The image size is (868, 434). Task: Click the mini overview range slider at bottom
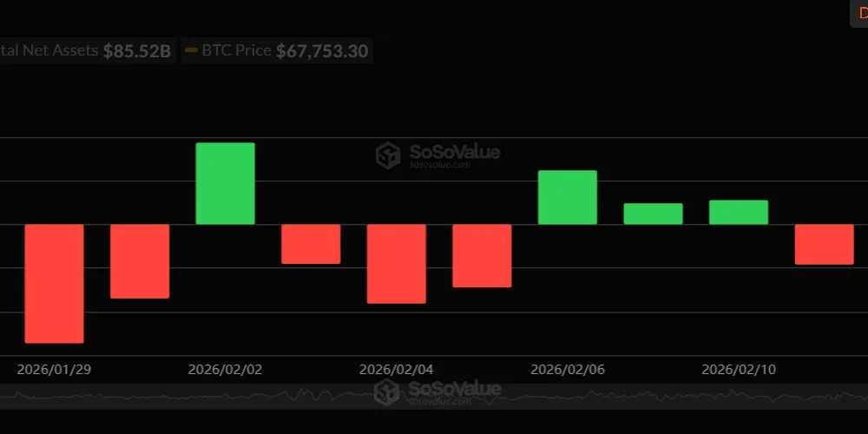point(434,395)
